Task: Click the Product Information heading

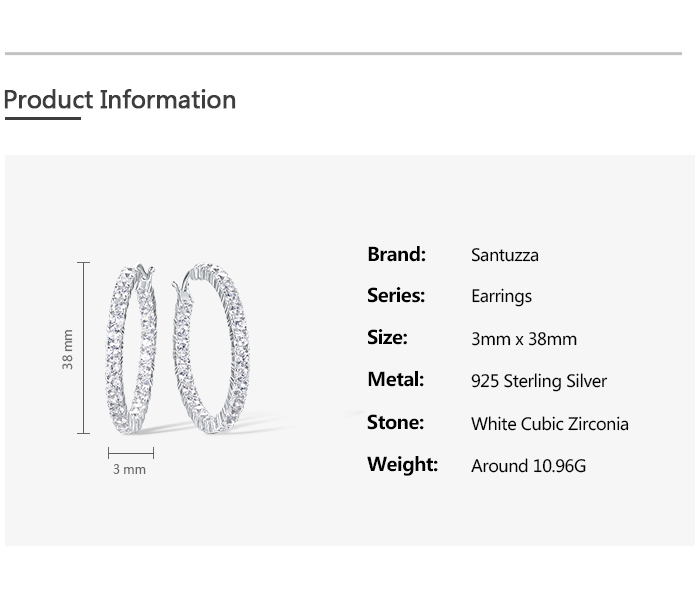Action: pos(120,100)
